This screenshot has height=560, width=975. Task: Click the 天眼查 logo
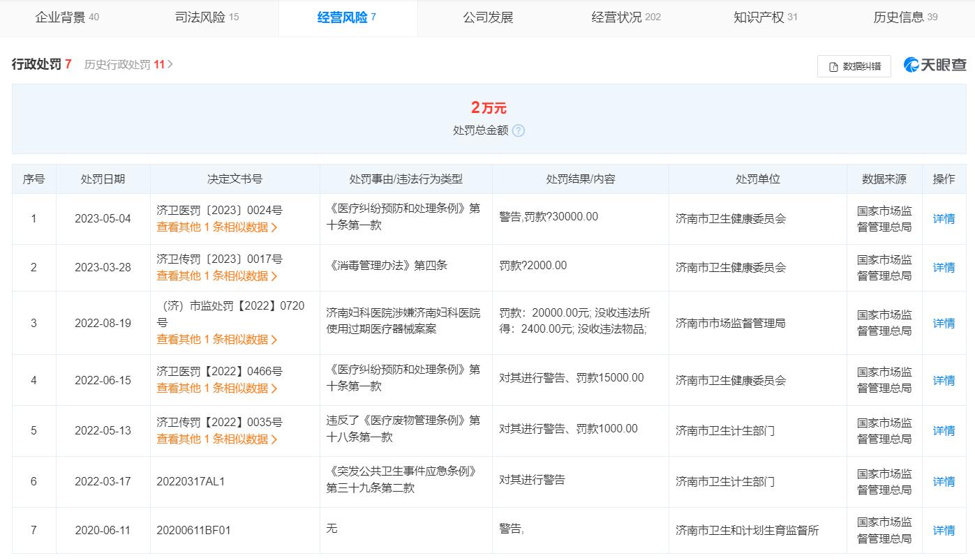tap(935, 63)
